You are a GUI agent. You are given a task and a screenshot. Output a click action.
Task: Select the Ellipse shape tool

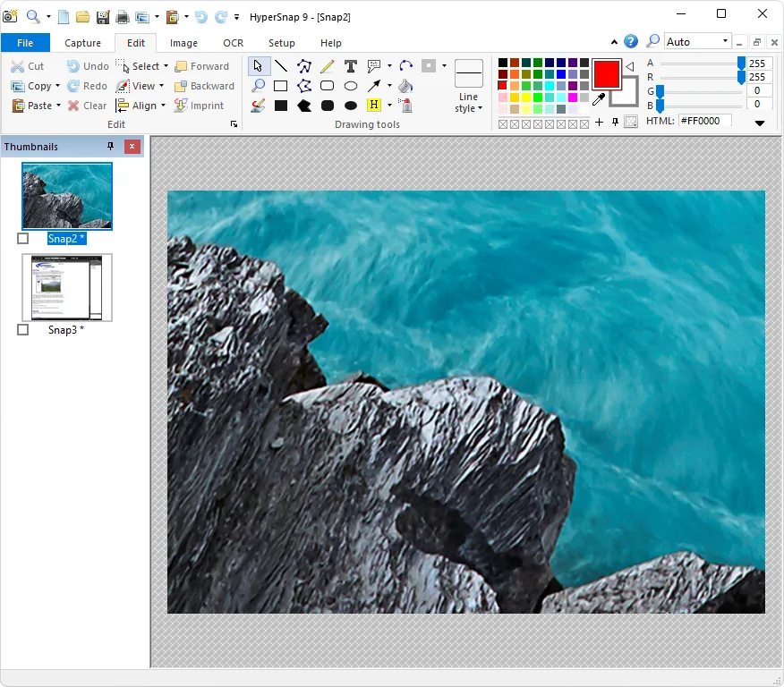tap(351, 86)
